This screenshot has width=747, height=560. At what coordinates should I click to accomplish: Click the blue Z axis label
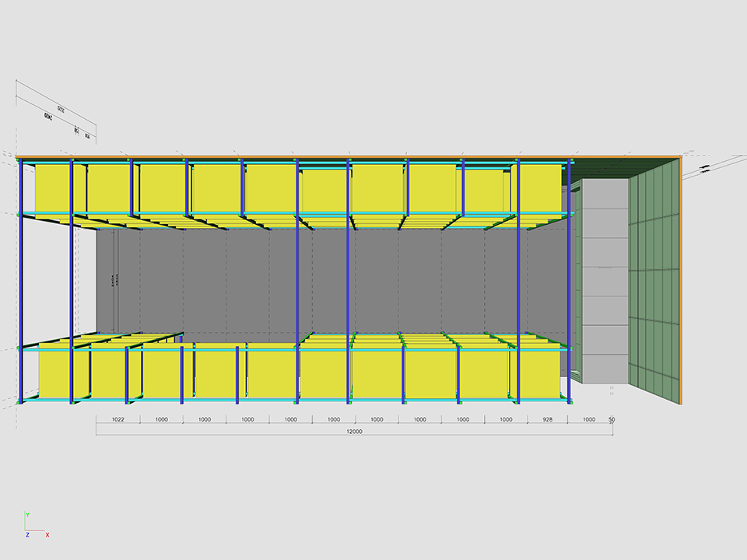pos(27,535)
